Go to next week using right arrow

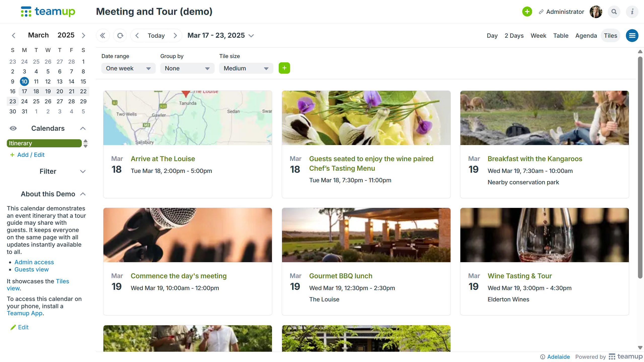point(175,36)
